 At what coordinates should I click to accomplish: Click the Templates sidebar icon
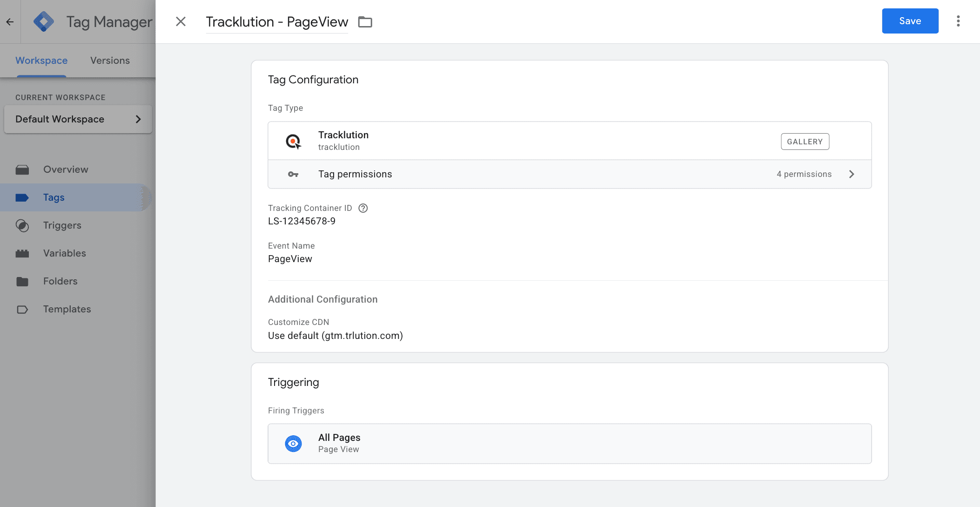(x=22, y=309)
